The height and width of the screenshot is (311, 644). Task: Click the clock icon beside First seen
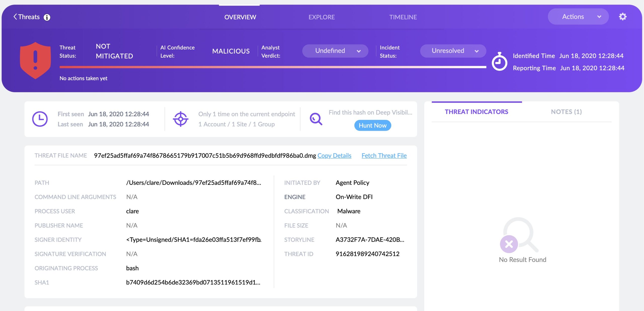(40, 119)
